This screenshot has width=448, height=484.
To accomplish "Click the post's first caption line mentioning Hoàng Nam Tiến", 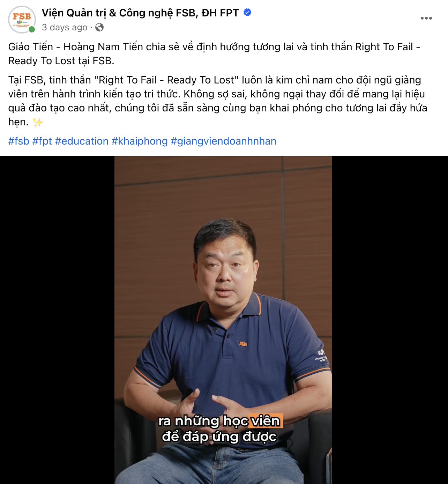I will tap(214, 47).
